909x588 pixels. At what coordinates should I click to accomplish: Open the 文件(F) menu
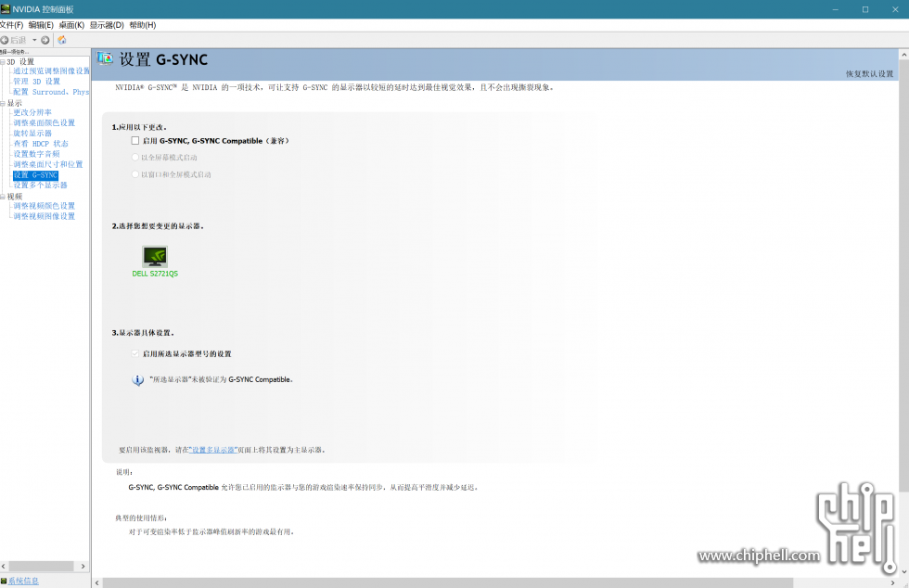(x=11, y=25)
